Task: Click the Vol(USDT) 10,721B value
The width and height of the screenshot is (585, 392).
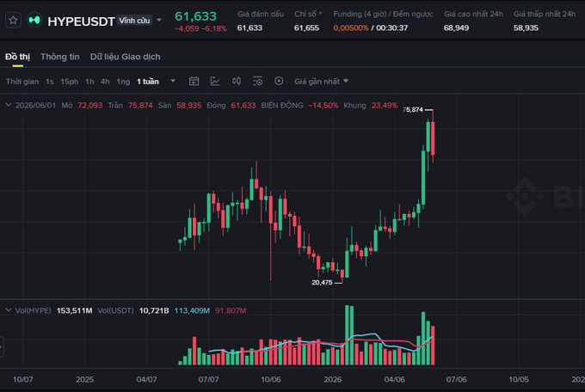Action: coord(154,310)
